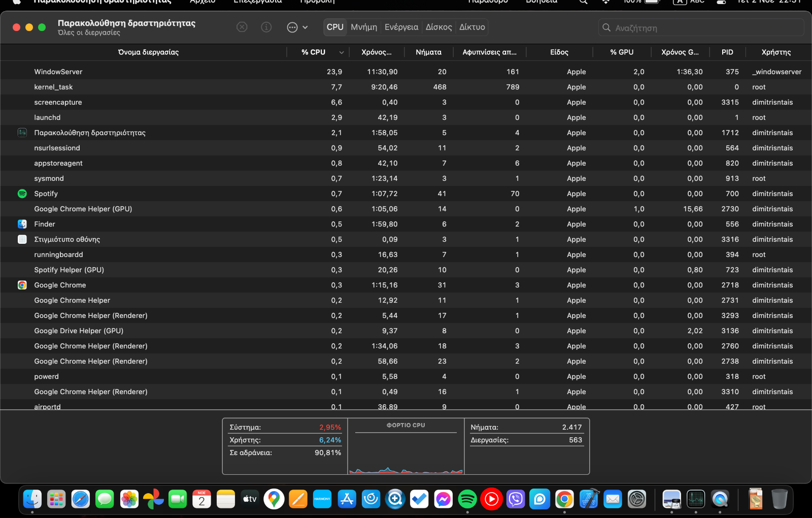Click the Σύστημα 2,95% statistic
Viewport: 812px width, 518px height.
pyautogui.click(x=285, y=427)
